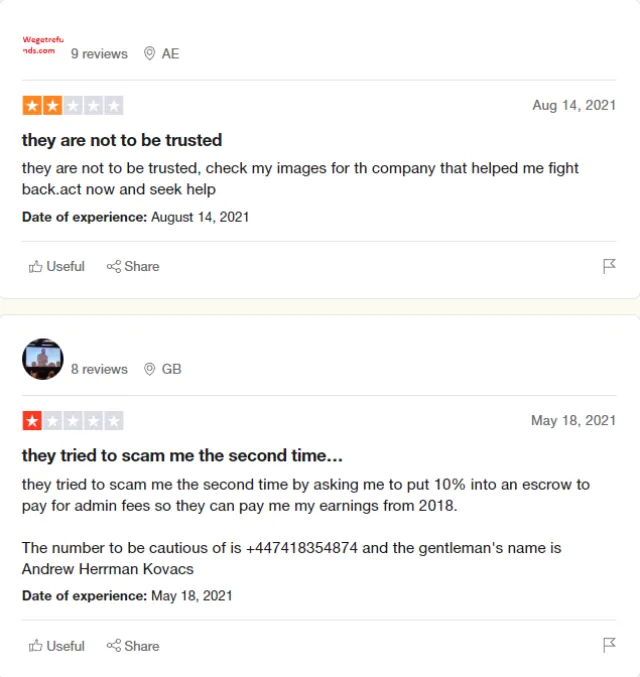Click the two-star rating of the first review
The width and height of the screenshot is (640, 677).
click(x=73, y=105)
